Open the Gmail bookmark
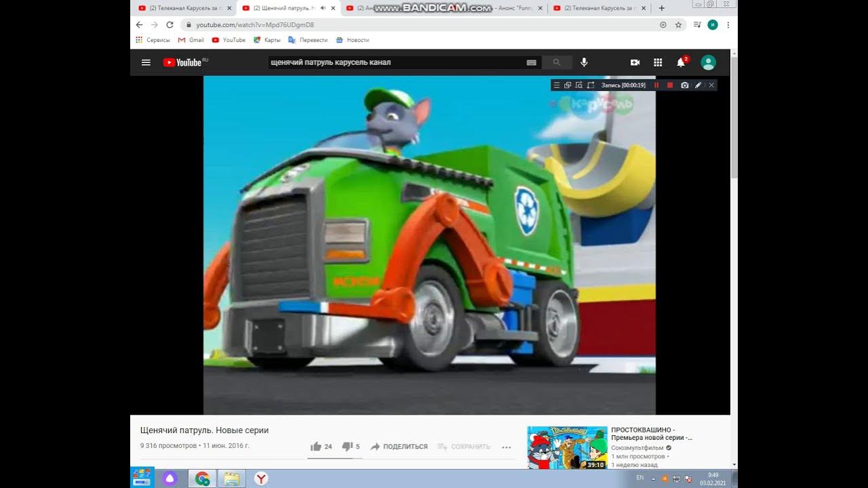This screenshot has width=868, height=488. click(191, 40)
